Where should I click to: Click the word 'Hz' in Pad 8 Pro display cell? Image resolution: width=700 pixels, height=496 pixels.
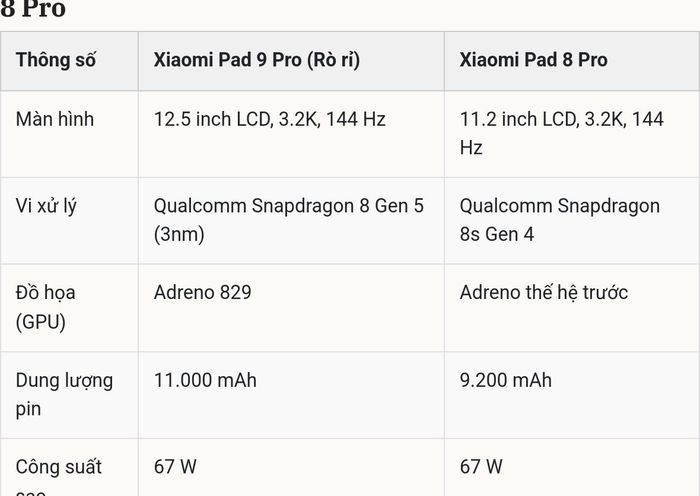(471, 148)
